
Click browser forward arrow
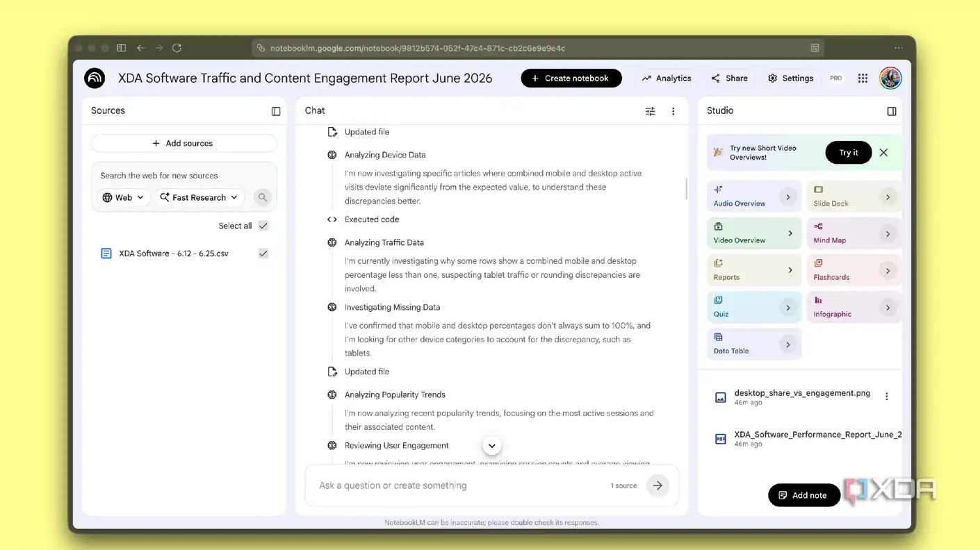click(159, 48)
